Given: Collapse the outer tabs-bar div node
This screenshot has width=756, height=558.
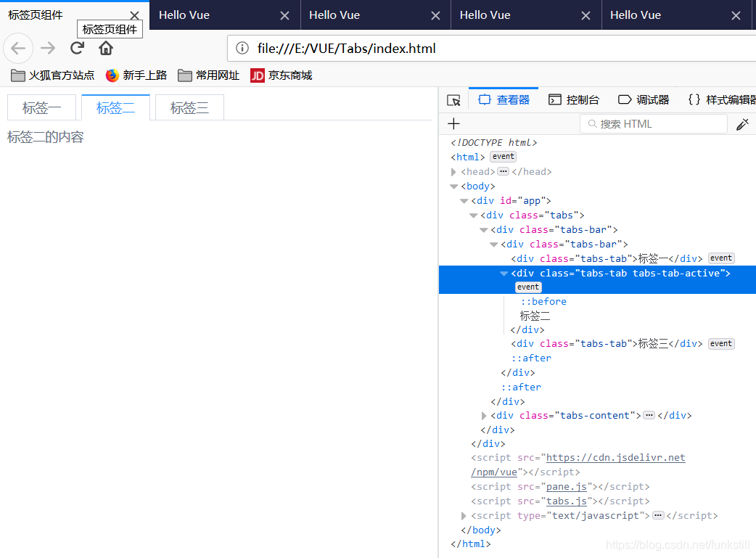Looking at the screenshot, I should (484, 230).
